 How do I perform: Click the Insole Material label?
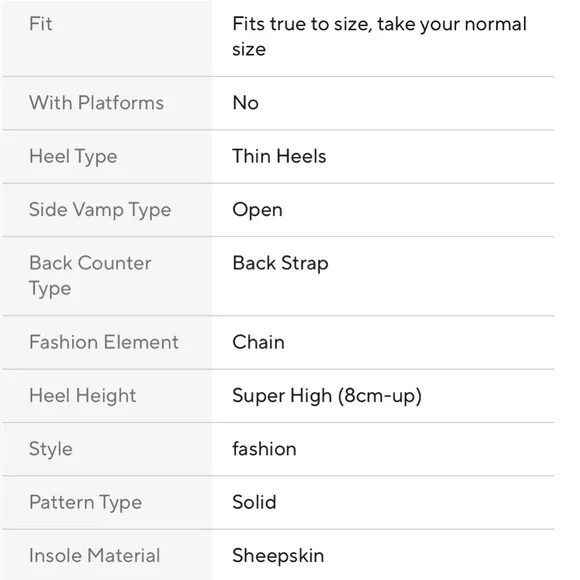(94, 556)
